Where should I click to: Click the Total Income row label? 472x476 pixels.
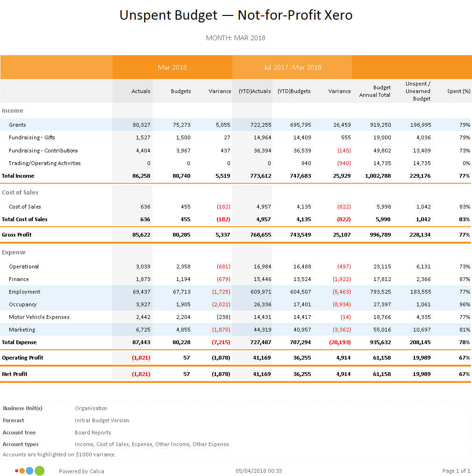(18, 176)
